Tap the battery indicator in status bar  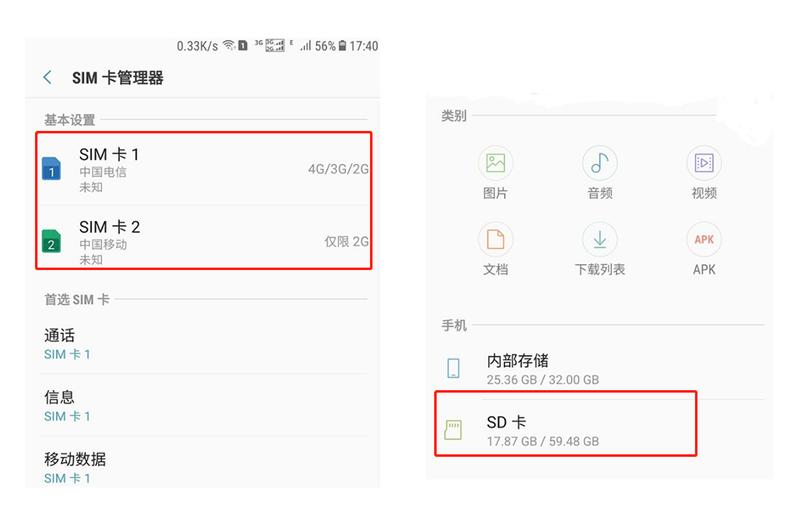pyautogui.click(x=343, y=46)
